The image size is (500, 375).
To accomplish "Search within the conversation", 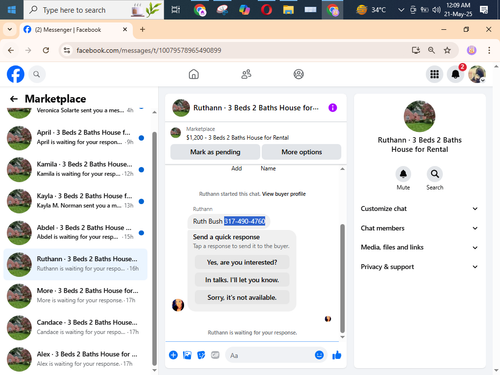I will tap(435, 174).
